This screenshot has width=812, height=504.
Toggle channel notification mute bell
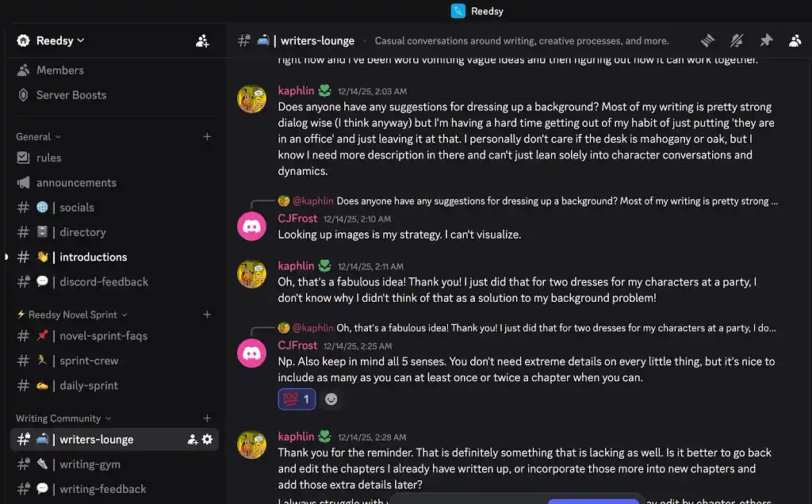point(737,40)
